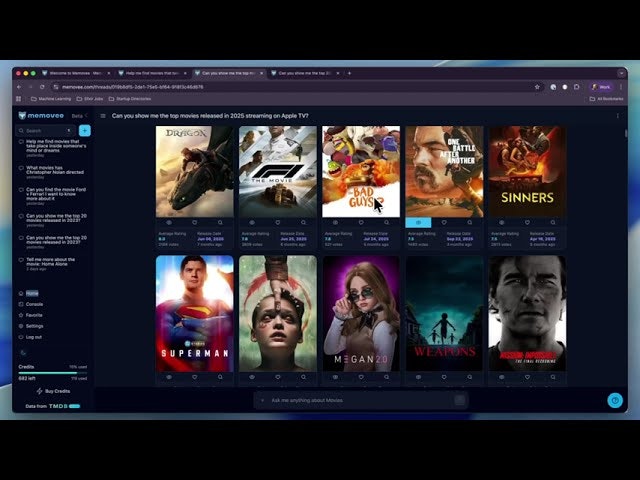The image size is (640, 480).
Task: Open the Work profile menu in Chrome
Action: click(x=601, y=87)
